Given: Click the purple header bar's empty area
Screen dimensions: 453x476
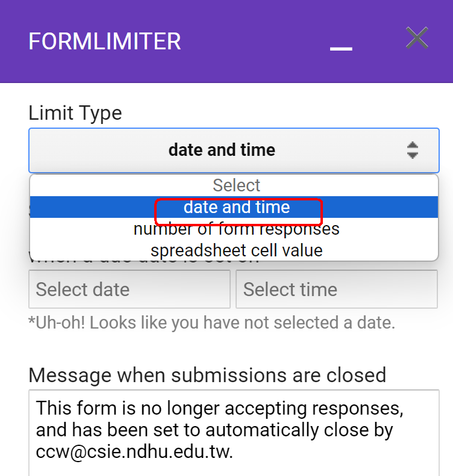Looking at the screenshot, I should point(253,42).
